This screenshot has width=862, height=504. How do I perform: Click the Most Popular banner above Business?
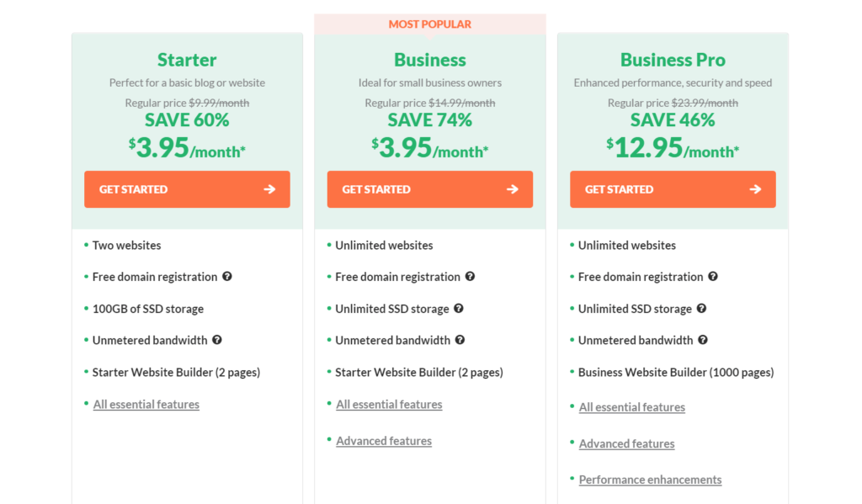pyautogui.click(x=429, y=24)
